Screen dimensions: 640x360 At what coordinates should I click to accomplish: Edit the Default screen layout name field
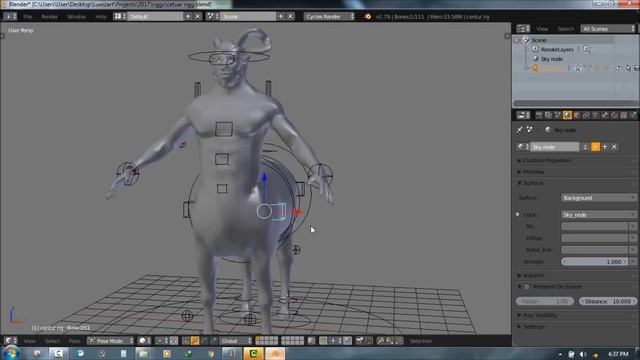[x=155, y=16]
